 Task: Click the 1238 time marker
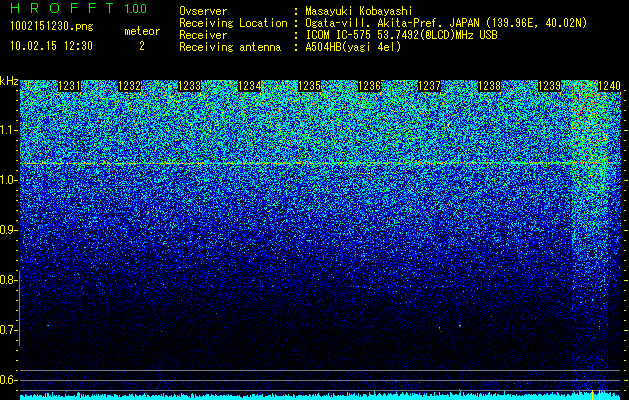click(489, 86)
